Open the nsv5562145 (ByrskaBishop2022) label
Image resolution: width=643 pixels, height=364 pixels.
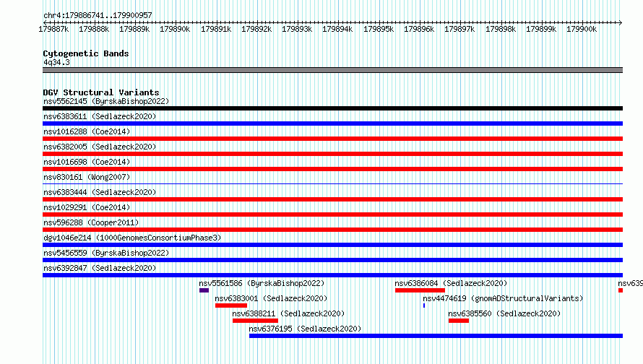click(106, 101)
